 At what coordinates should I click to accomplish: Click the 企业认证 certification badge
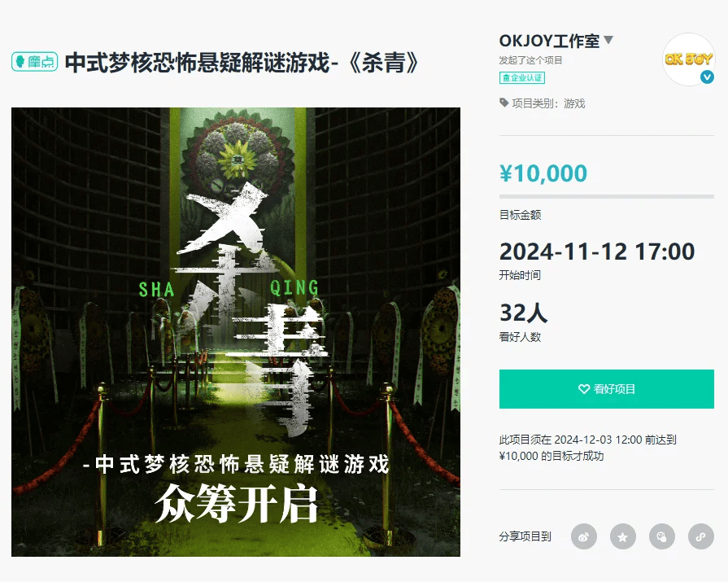click(522, 77)
